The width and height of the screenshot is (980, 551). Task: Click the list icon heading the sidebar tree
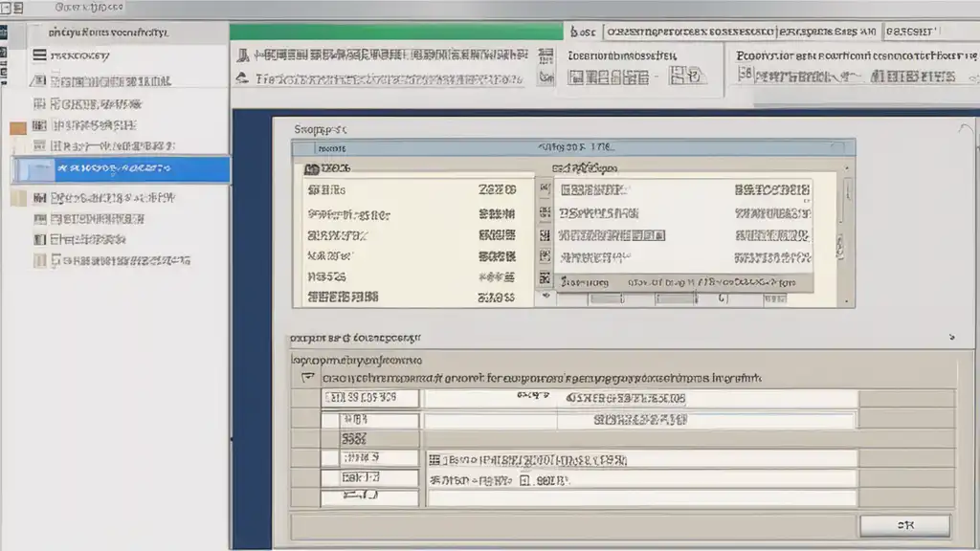pos(39,55)
